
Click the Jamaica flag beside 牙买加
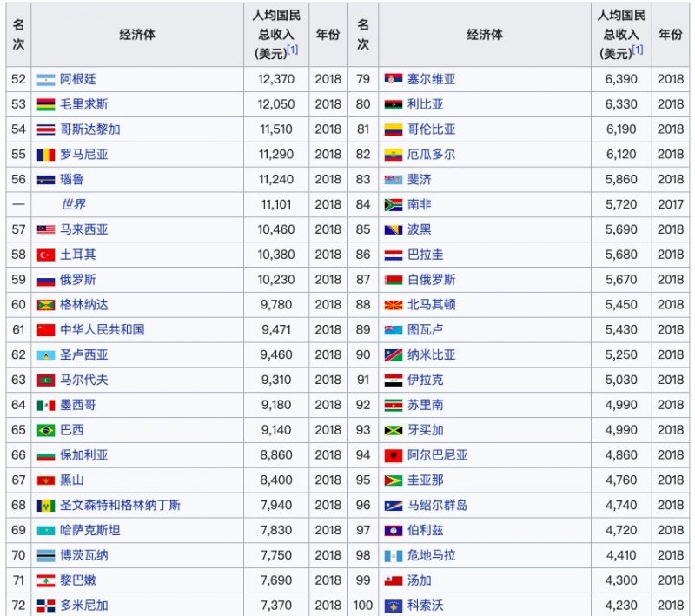[x=394, y=430]
